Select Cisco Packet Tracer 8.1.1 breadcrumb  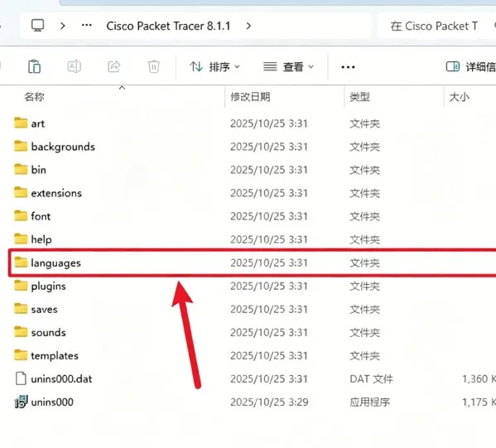(168, 26)
